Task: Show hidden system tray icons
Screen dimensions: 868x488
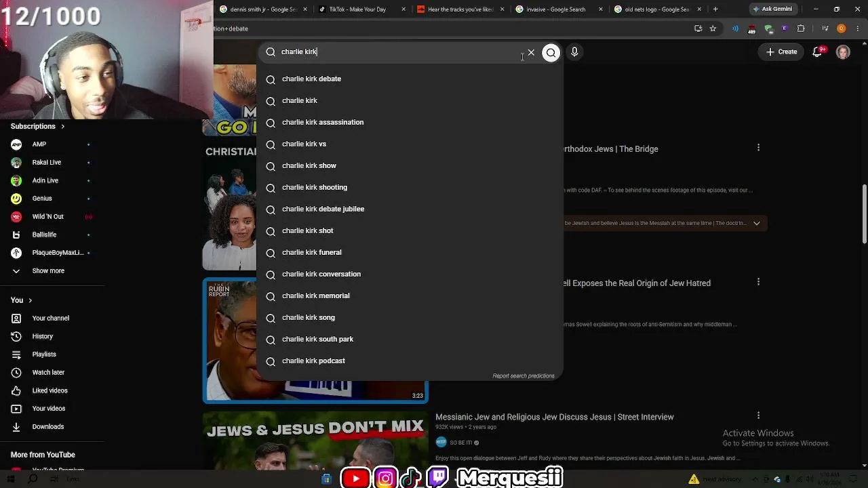Action: [x=755, y=479]
